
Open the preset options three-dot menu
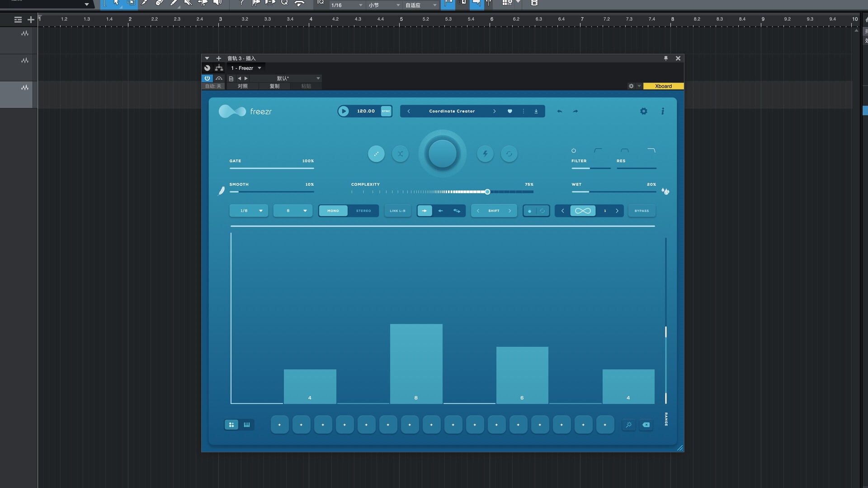pos(524,111)
